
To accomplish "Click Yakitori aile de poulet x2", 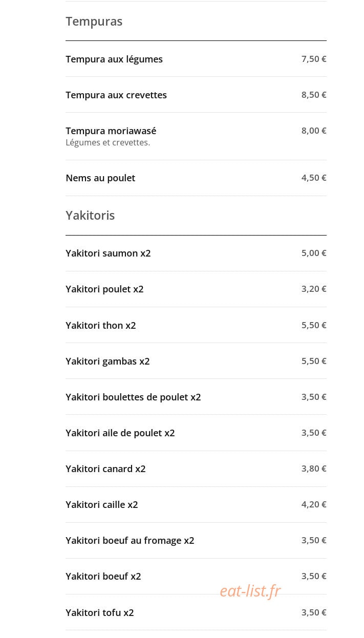I will point(196,433).
